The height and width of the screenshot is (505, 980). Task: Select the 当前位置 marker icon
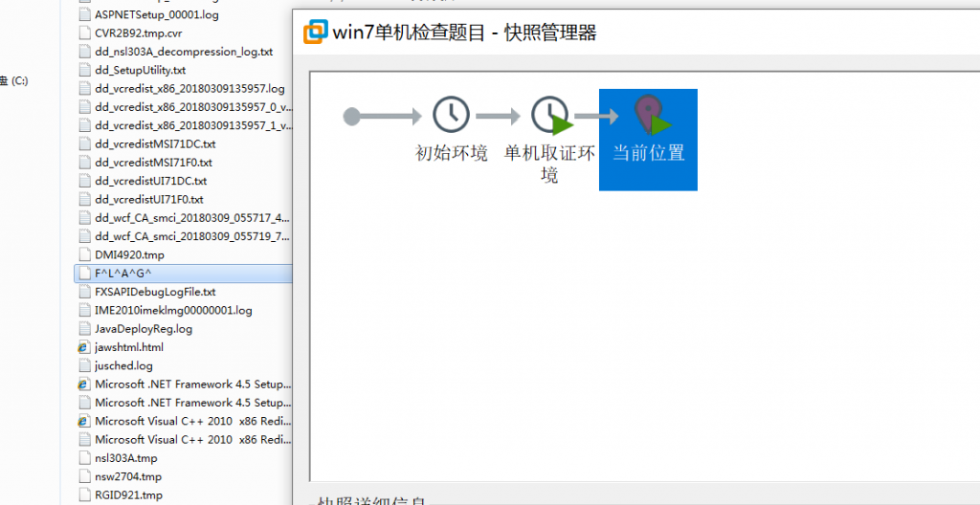650,115
